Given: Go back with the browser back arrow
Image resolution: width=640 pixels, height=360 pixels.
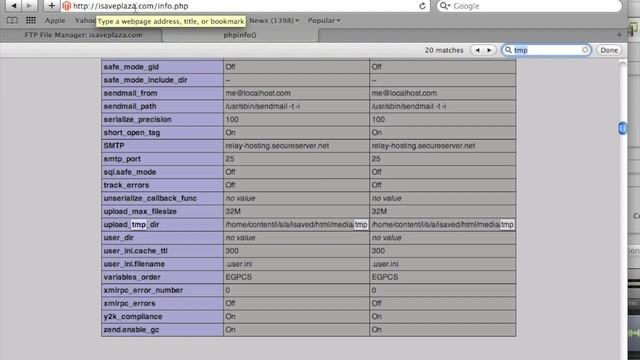Looking at the screenshot, I should click(13, 6).
